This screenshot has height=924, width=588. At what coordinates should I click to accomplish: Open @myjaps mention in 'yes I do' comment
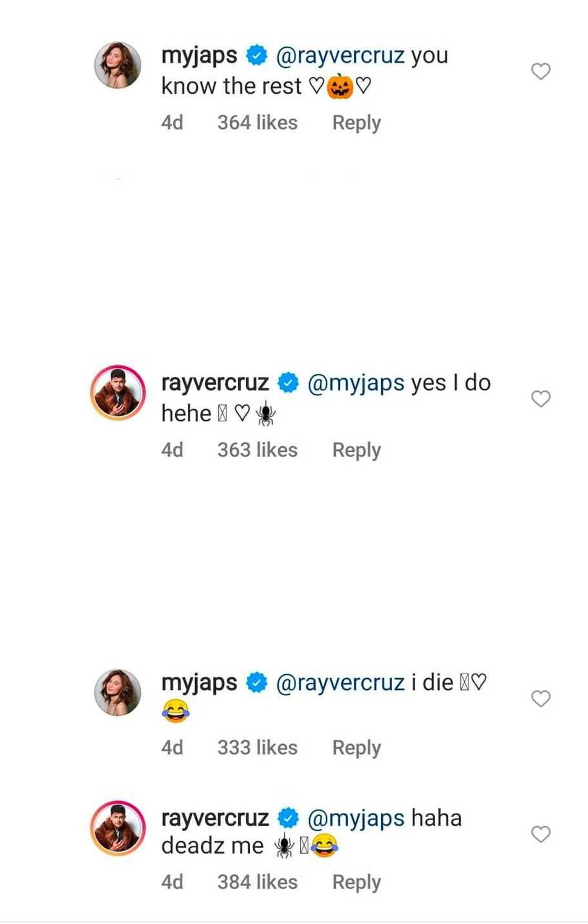(x=356, y=383)
